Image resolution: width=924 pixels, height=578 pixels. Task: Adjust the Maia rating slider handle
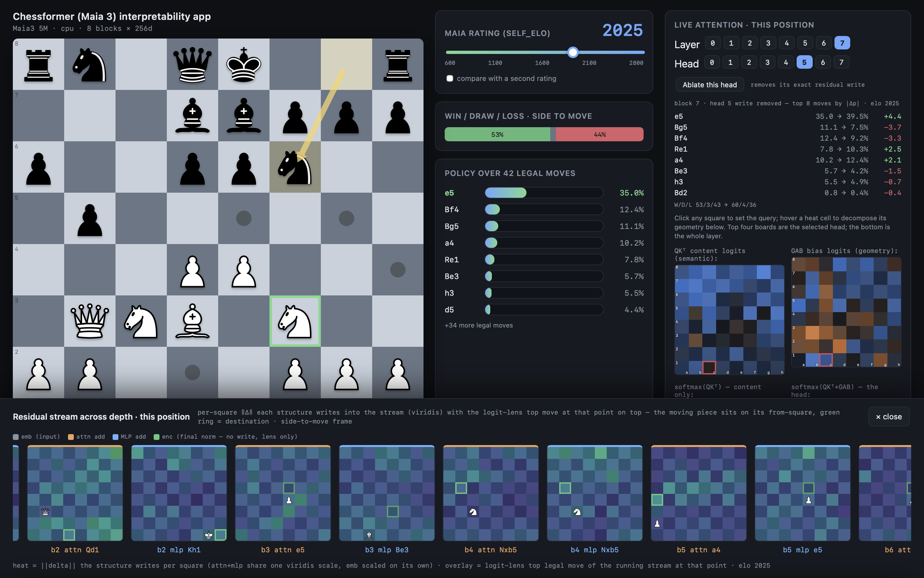573,52
